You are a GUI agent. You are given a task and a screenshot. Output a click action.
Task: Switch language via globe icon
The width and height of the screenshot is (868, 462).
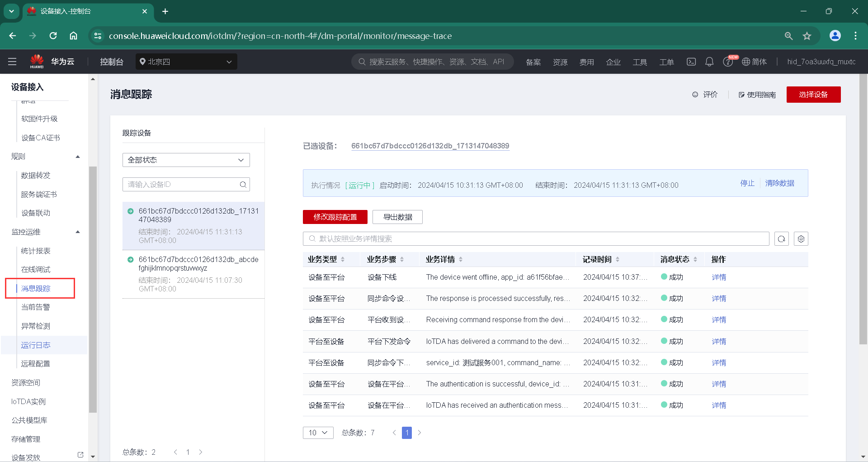coord(754,62)
